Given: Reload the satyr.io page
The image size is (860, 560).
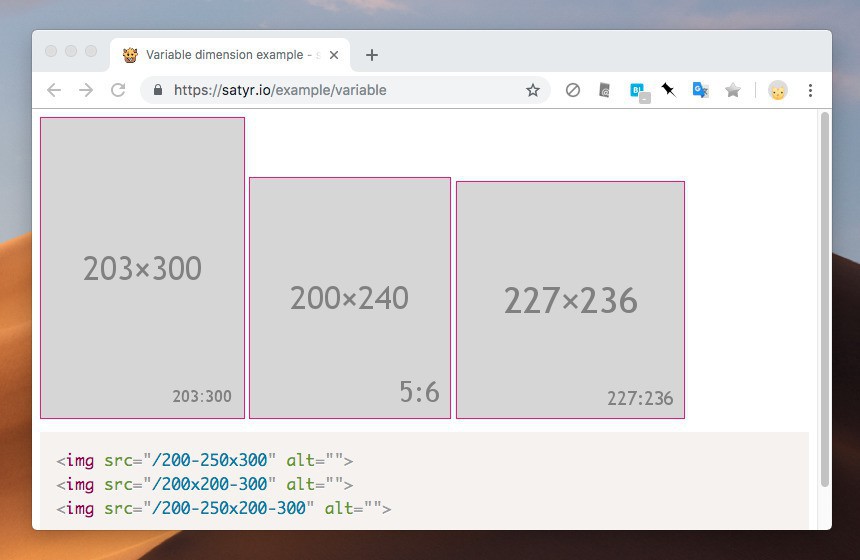Looking at the screenshot, I should click(118, 90).
